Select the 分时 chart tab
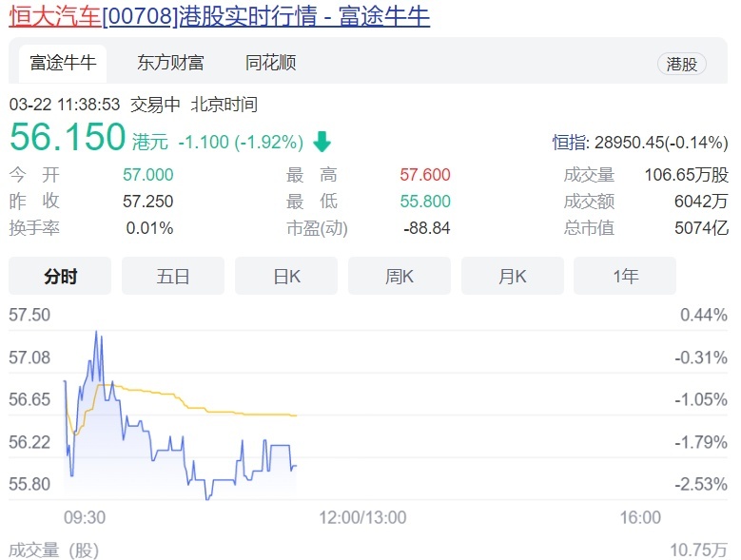Viewport: 741px width, 560px height. point(60,276)
